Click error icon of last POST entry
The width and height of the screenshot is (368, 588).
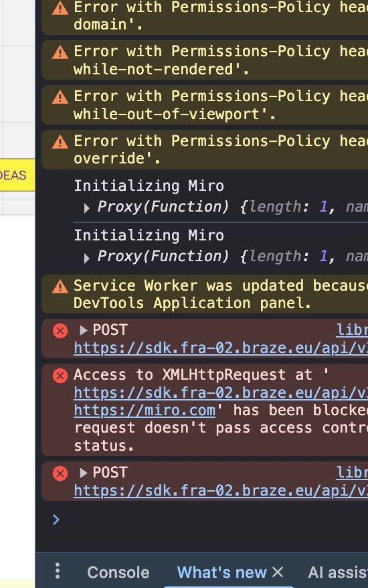coord(60,473)
